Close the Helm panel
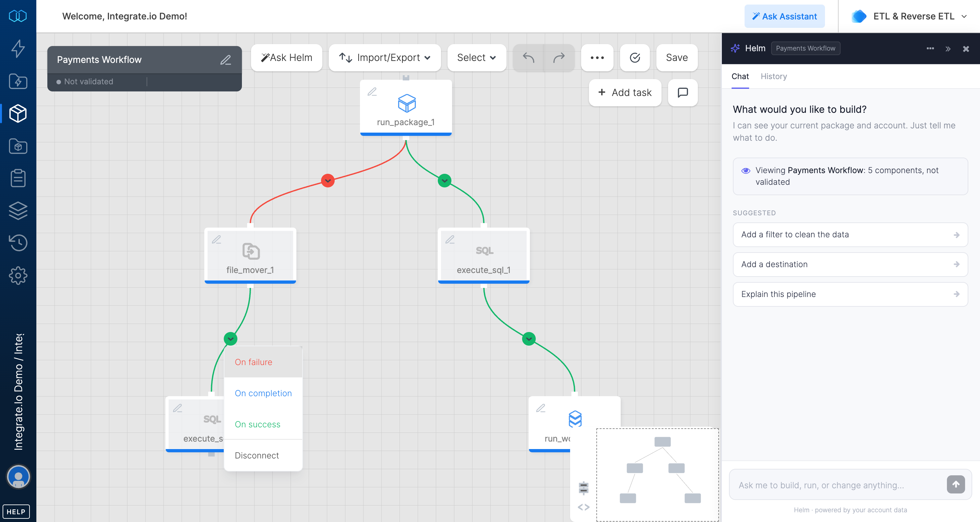The width and height of the screenshot is (980, 522). pos(966,49)
